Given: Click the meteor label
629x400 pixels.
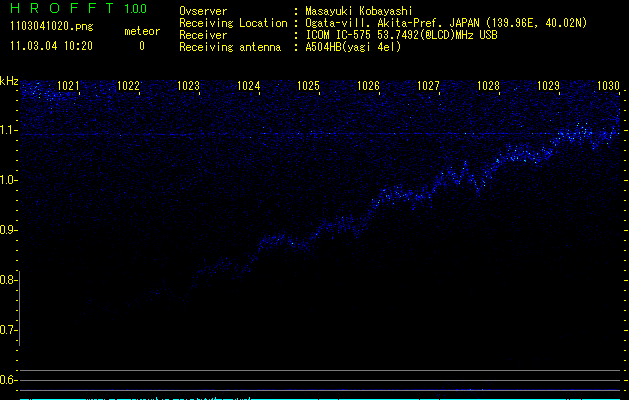Looking at the screenshot, I should (x=142, y=31).
